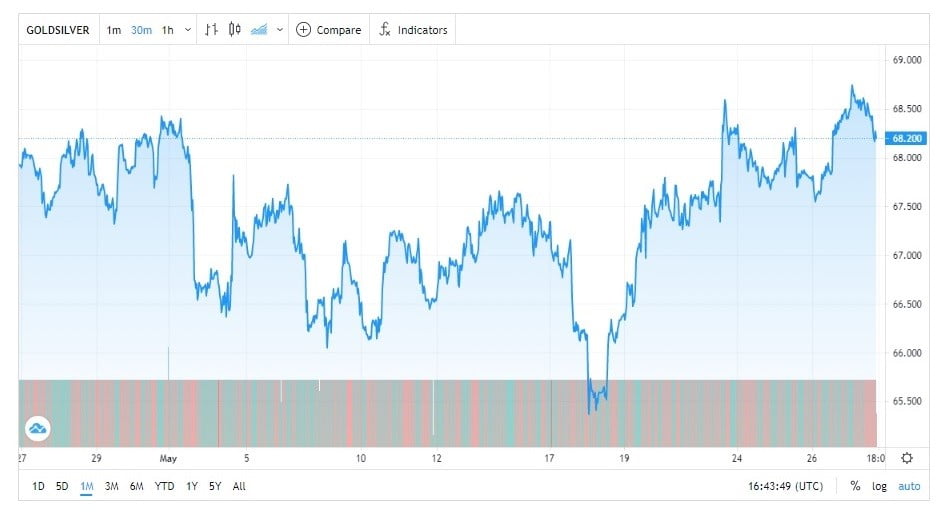Click the Compare plus-circle icon

pyautogui.click(x=304, y=30)
